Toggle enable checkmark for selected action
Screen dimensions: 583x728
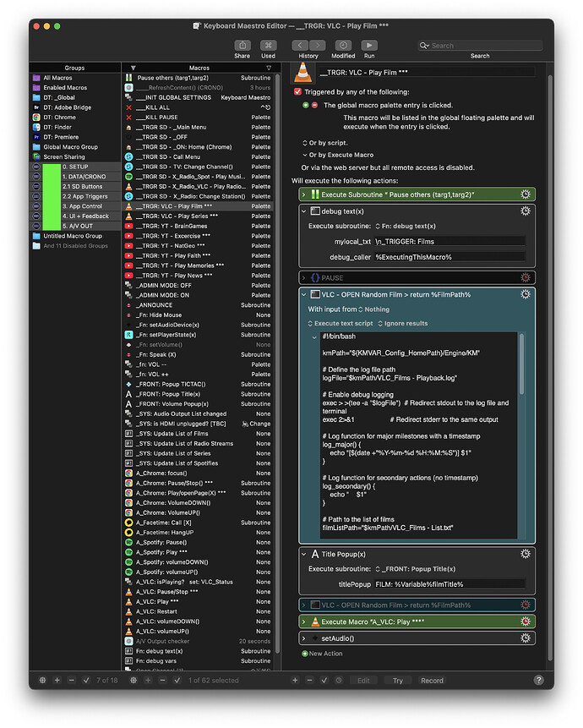[x=324, y=680]
